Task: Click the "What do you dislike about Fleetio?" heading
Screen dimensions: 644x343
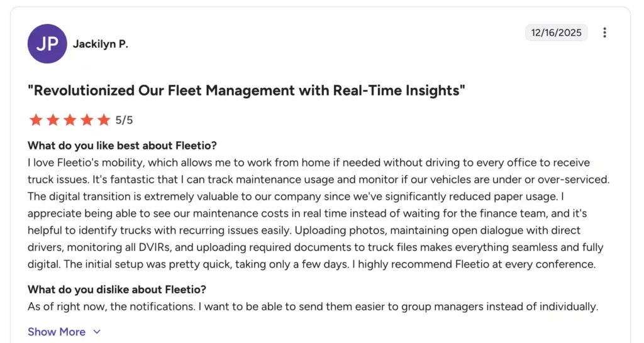Action: pos(117,290)
